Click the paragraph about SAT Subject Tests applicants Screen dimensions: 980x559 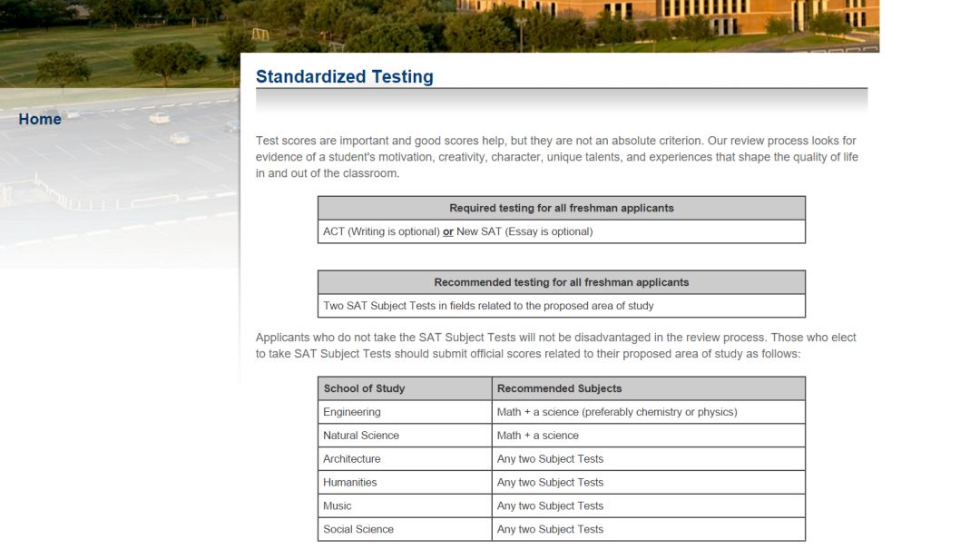(555, 345)
